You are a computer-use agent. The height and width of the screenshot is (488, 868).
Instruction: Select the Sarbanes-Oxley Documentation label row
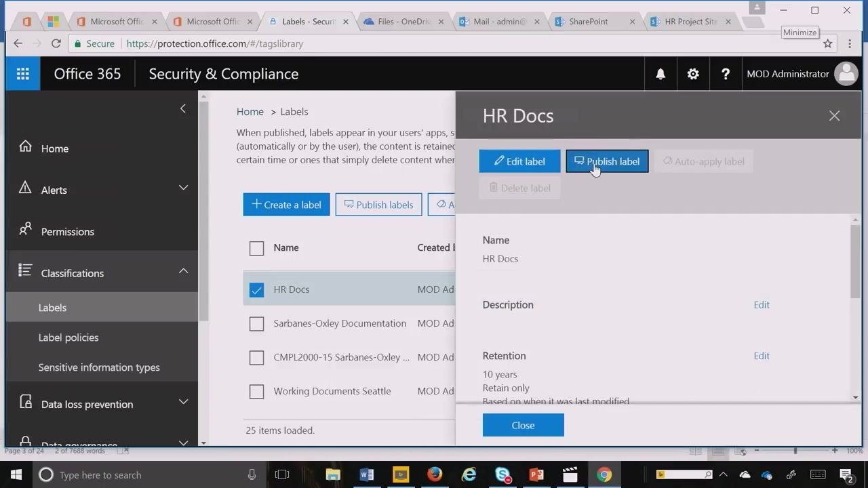tap(349, 324)
